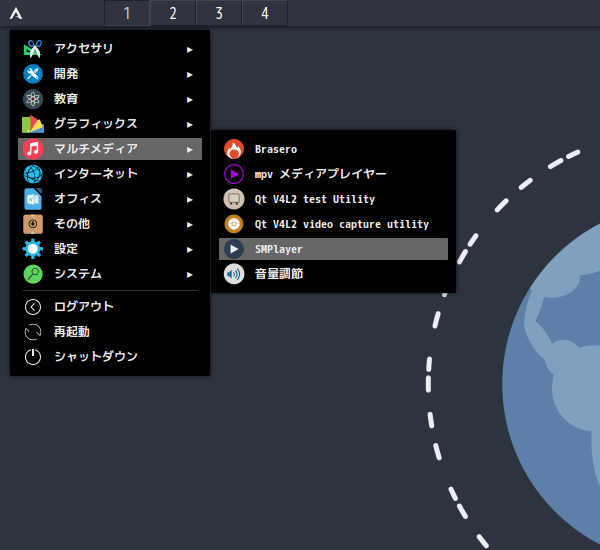Click the mpv purple play icon
Screen dimensions: 600x550
pyautogui.click(x=234, y=174)
